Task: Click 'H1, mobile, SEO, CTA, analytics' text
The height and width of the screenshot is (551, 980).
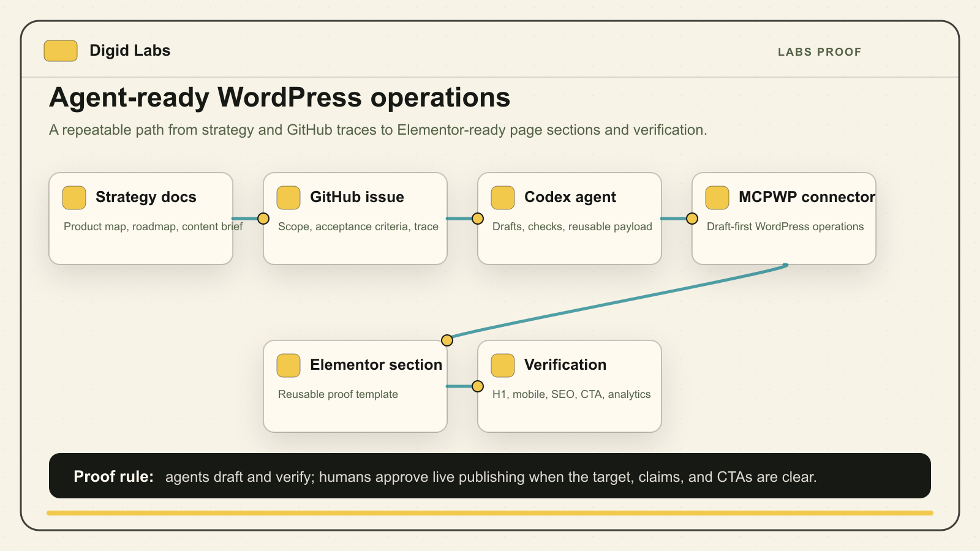Action: coord(571,394)
